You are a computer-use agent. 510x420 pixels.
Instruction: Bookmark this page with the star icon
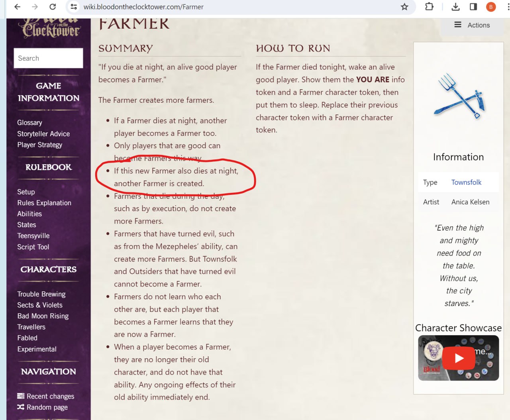(404, 7)
